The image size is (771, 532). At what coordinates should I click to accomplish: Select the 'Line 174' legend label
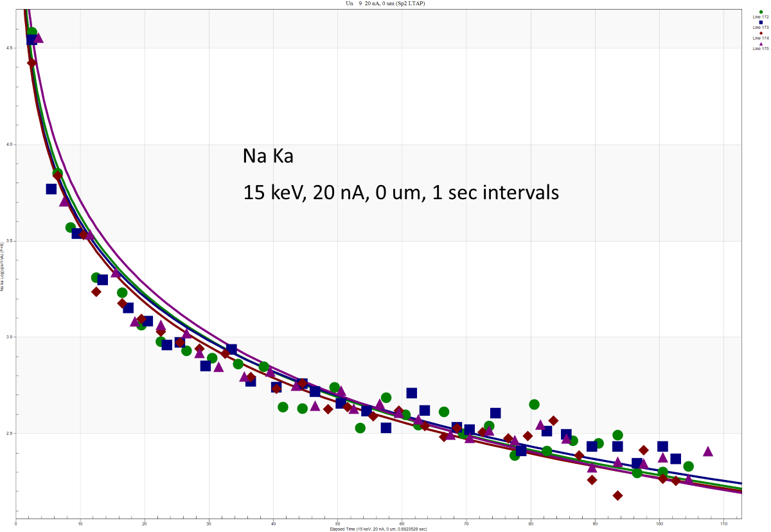click(x=761, y=38)
